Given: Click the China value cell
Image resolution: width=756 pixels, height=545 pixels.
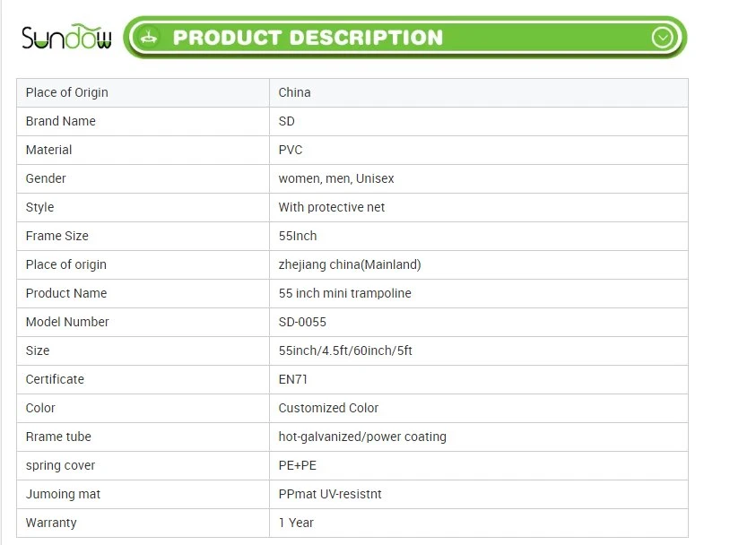Looking at the screenshot, I should tap(478, 92).
